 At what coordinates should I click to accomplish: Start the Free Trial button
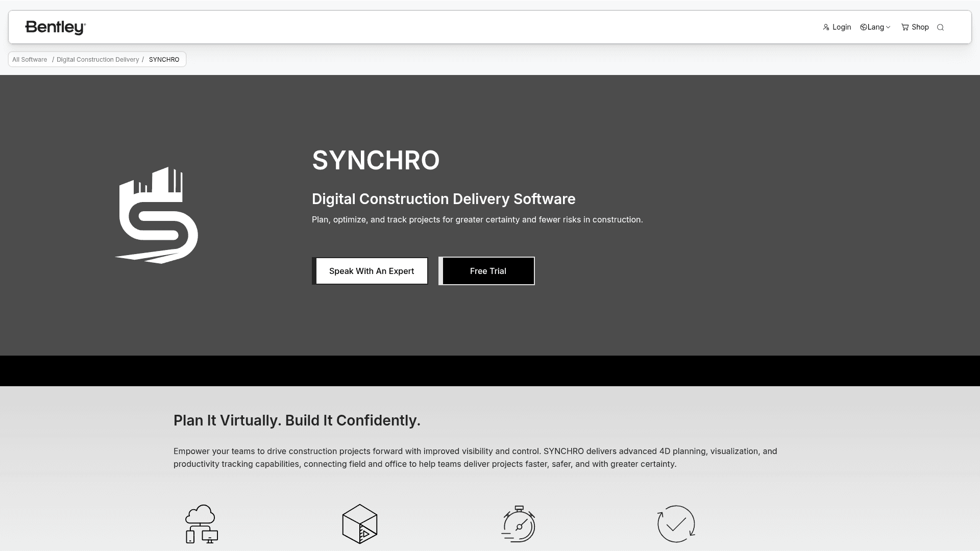coord(486,271)
